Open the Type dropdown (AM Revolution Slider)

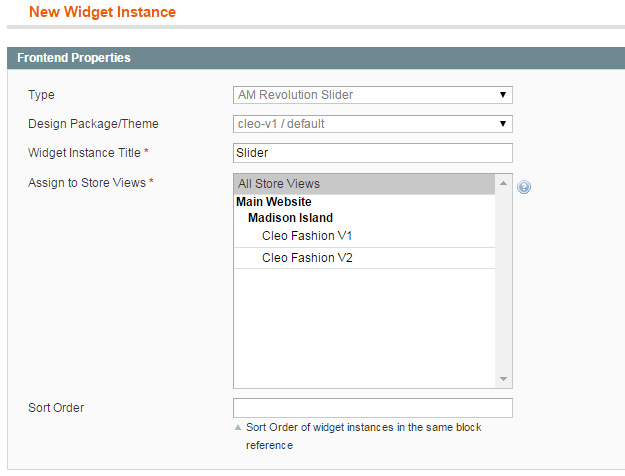click(x=372, y=95)
